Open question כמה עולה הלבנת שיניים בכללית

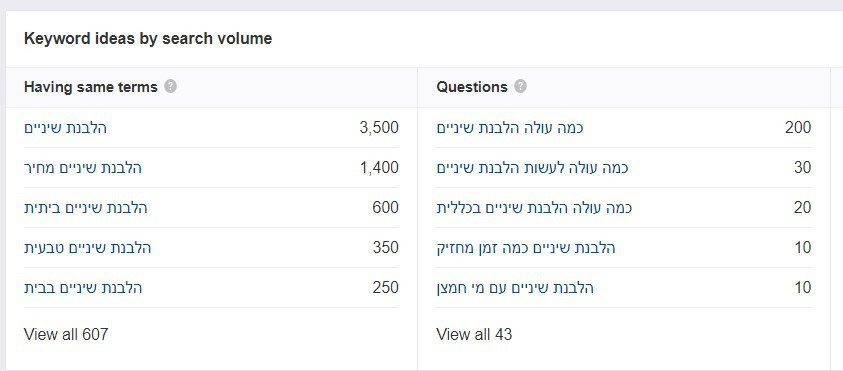(x=534, y=208)
